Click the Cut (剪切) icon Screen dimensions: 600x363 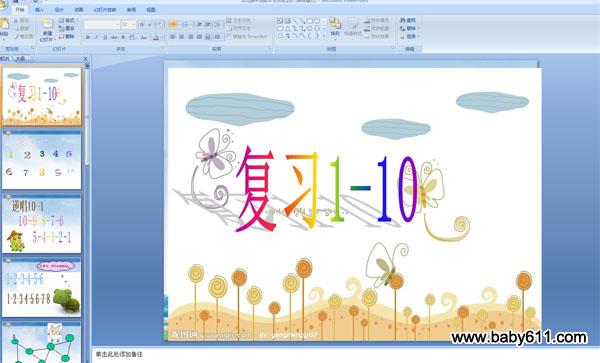[x=17, y=20]
